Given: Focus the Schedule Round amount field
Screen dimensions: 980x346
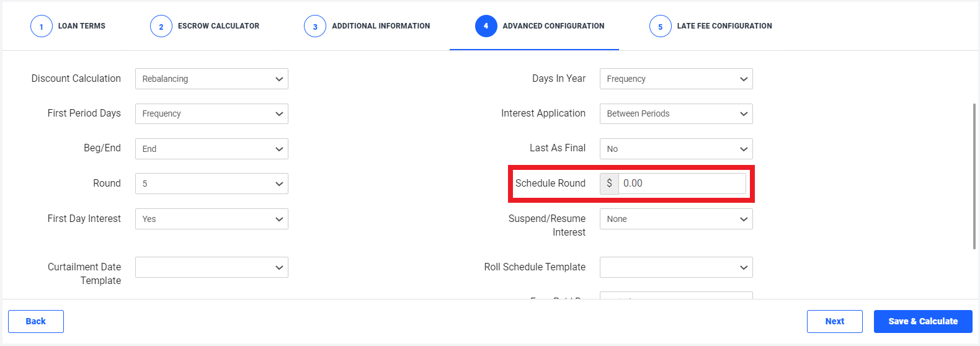Looking at the screenshot, I should [x=682, y=184].
